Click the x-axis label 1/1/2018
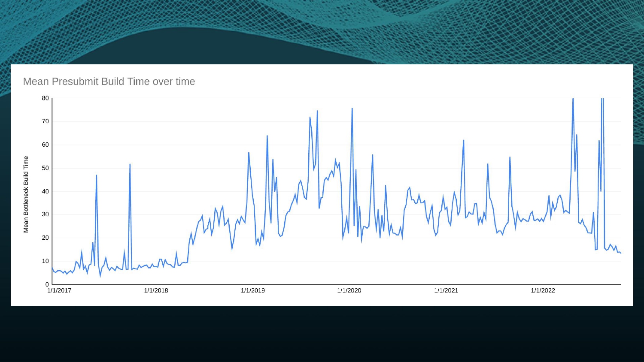Viewport: 644px width, 362px height. click(156, 290)
